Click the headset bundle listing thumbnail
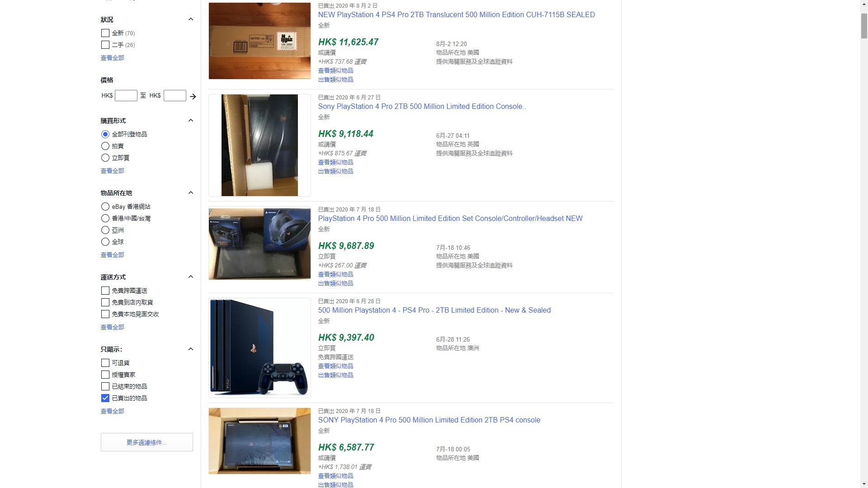Screen dimensions: 868x488 pyautogui.click(x=259, y=244)
